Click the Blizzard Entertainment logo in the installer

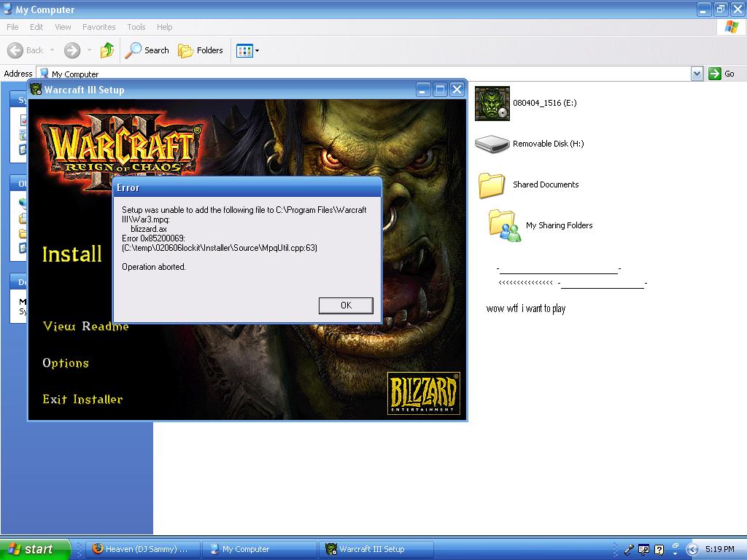coord(424,393)
